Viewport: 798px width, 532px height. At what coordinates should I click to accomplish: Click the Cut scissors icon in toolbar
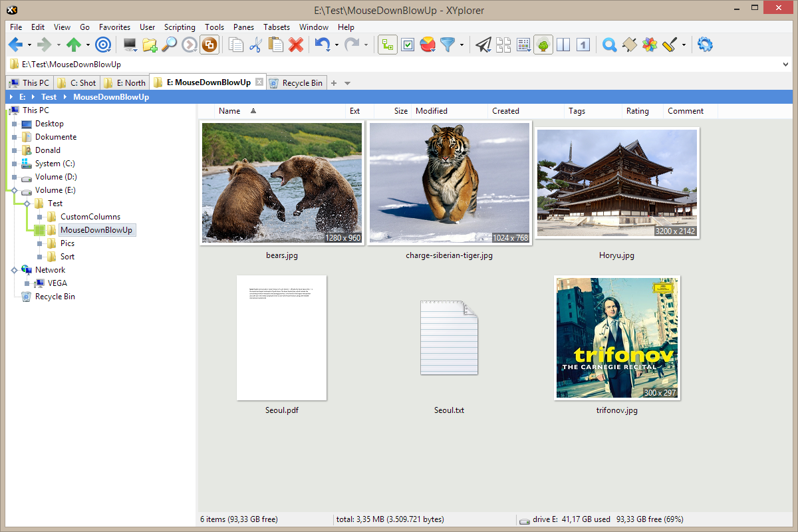255,45
